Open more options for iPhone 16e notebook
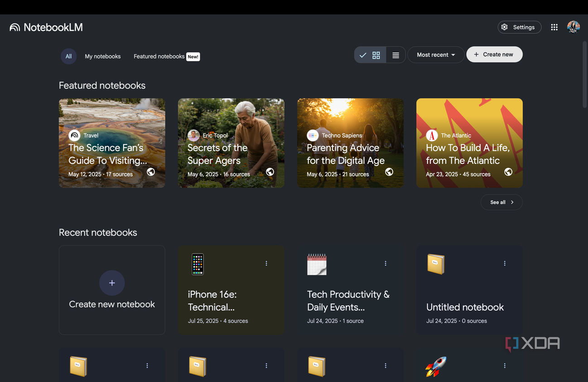Screen dimensions: 588x382 click(266, 263)
